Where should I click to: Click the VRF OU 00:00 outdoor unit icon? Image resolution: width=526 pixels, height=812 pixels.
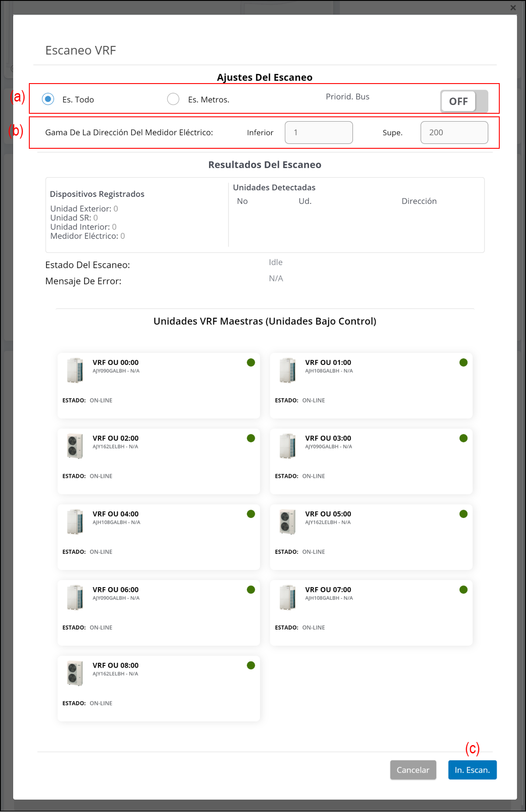click(x=75, y=370)
